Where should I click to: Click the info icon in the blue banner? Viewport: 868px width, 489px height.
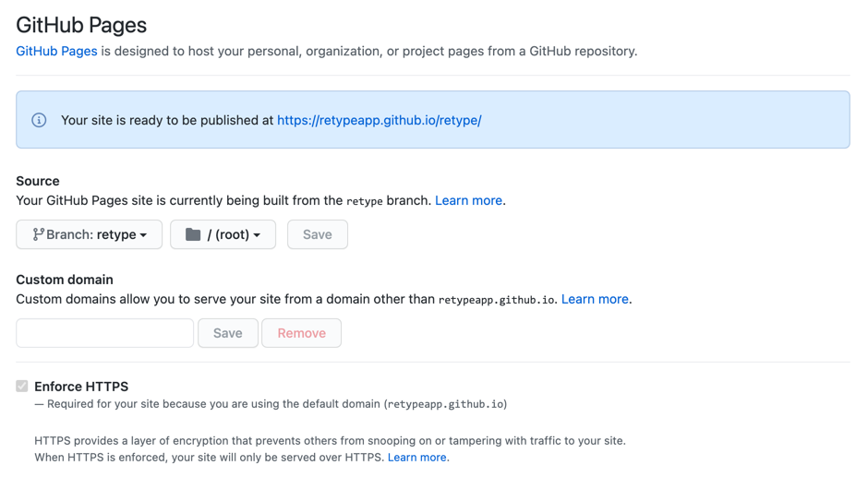(x=39, y=120)
